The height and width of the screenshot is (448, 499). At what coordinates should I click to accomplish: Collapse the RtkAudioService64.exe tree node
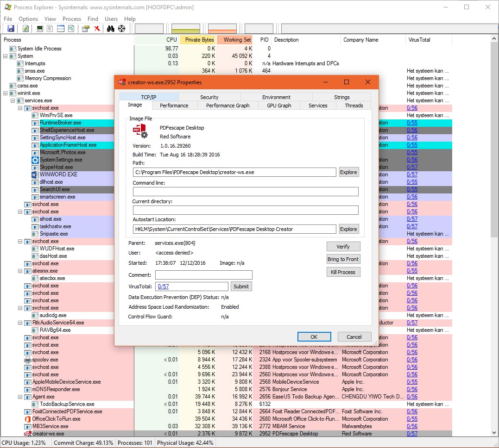click(x=20, y=323)
